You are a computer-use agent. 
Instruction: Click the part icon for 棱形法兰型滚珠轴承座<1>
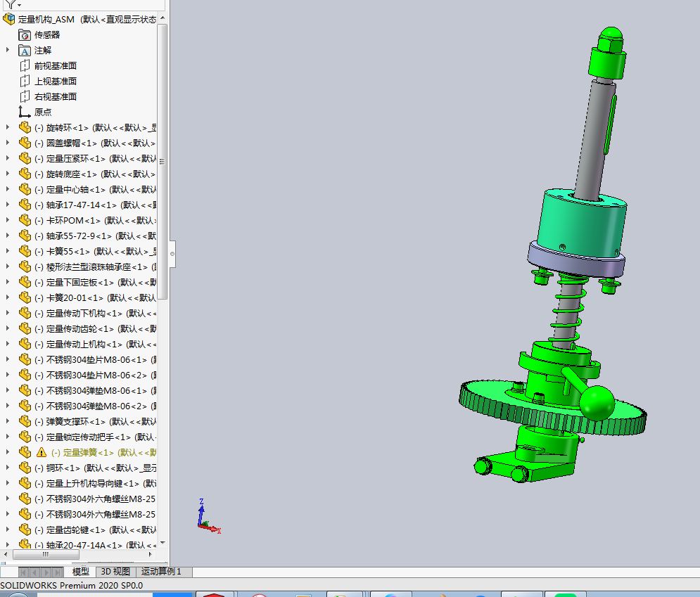tap(25, 267)
